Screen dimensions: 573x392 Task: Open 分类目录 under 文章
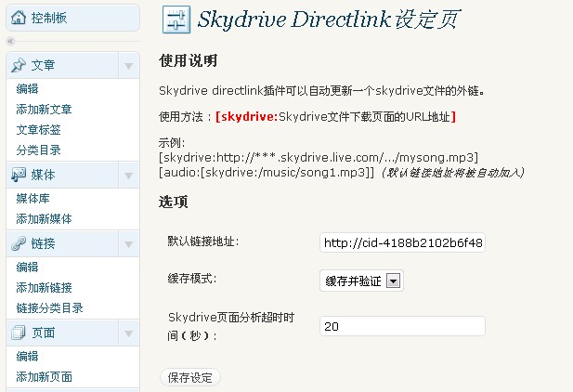coord(38,150)
